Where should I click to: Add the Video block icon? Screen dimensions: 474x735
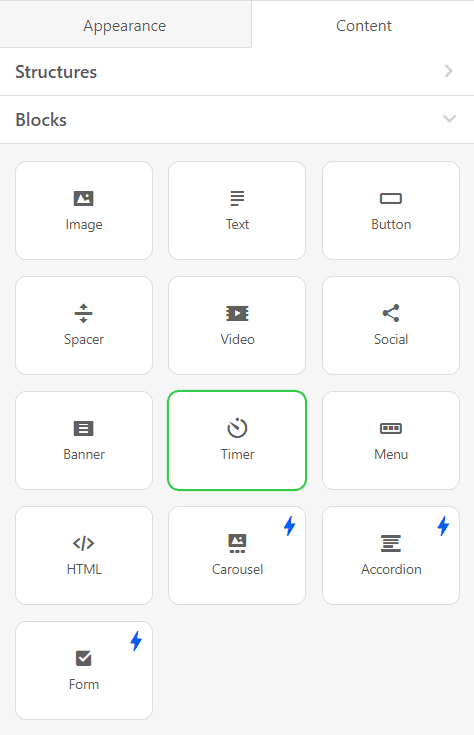[237, 313]
